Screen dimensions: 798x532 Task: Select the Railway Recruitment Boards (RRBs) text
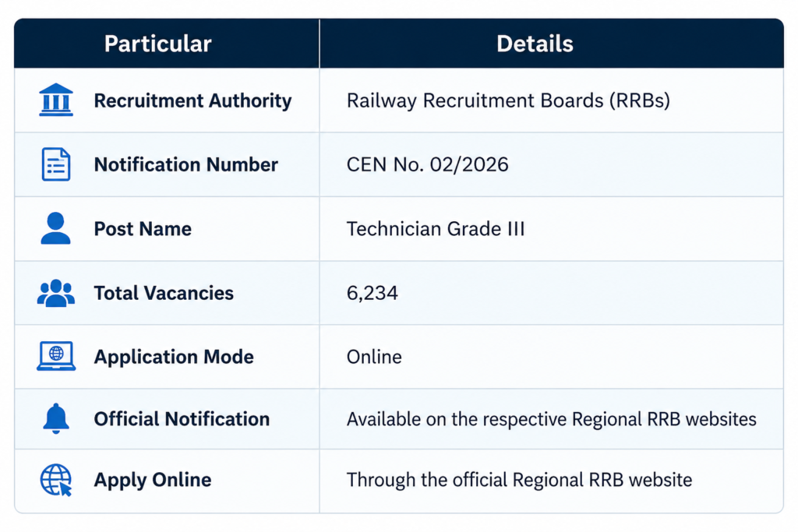coord(508,100)
